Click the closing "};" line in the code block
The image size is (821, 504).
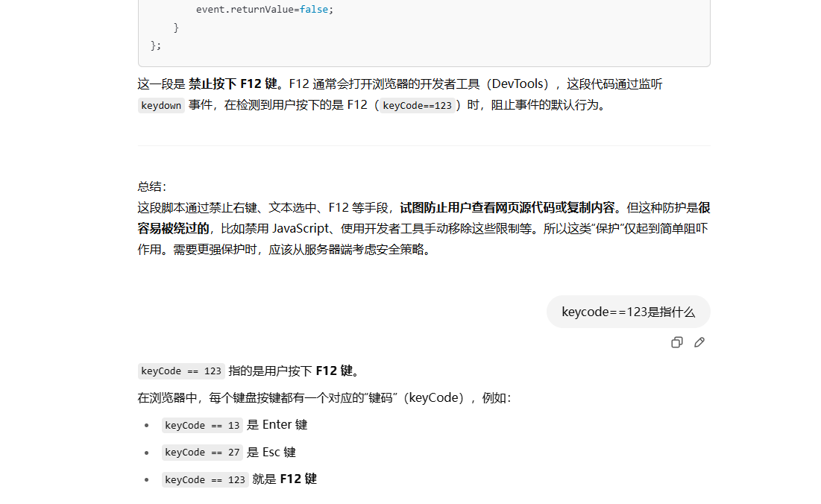pos(156,45)
